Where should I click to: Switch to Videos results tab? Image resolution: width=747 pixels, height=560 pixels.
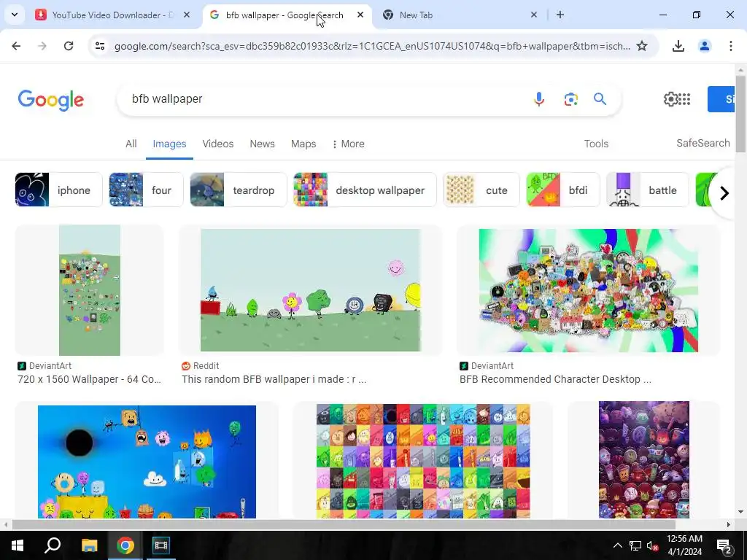(x=217, y=144)
